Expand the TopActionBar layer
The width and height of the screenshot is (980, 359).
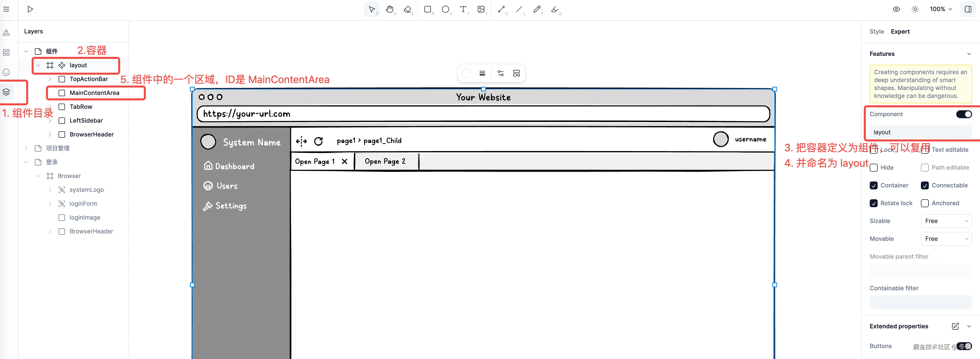tap(50, 79)
